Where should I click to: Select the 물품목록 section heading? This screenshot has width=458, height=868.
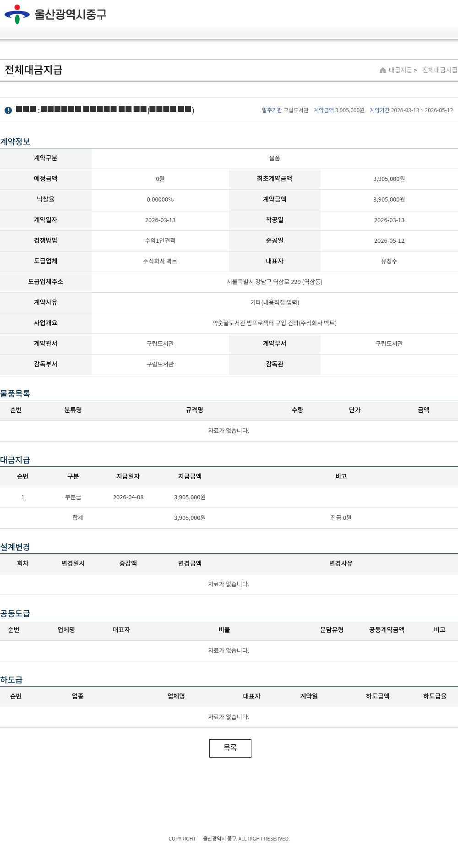coord(15,393)
